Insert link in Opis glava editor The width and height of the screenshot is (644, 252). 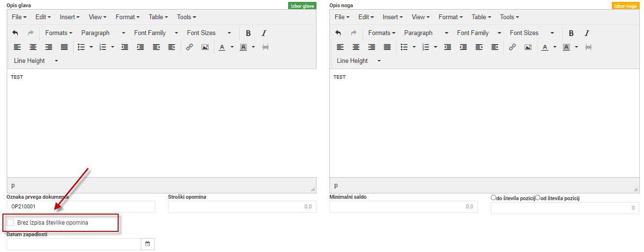[189, 47]
